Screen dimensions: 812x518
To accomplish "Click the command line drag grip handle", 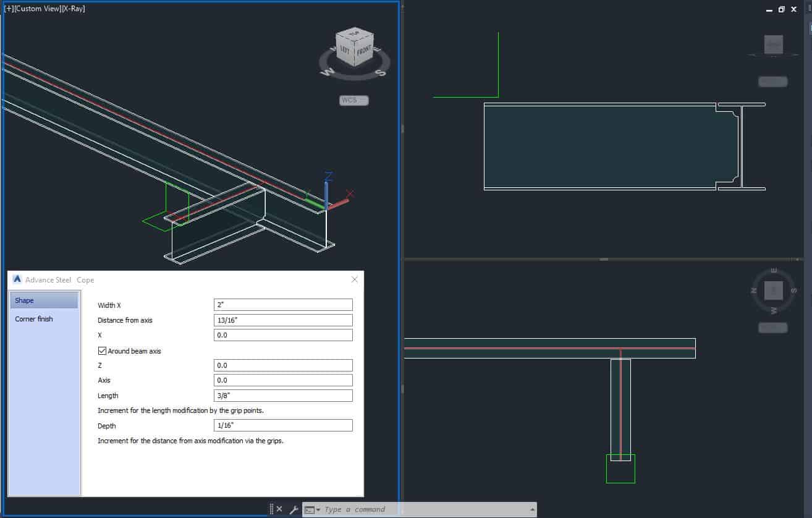I will click(271, 509).
